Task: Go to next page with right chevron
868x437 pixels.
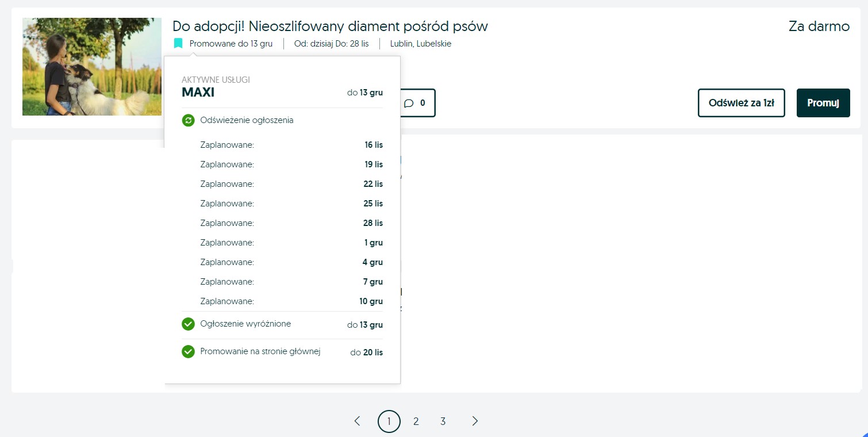Action: pos(475,421)
